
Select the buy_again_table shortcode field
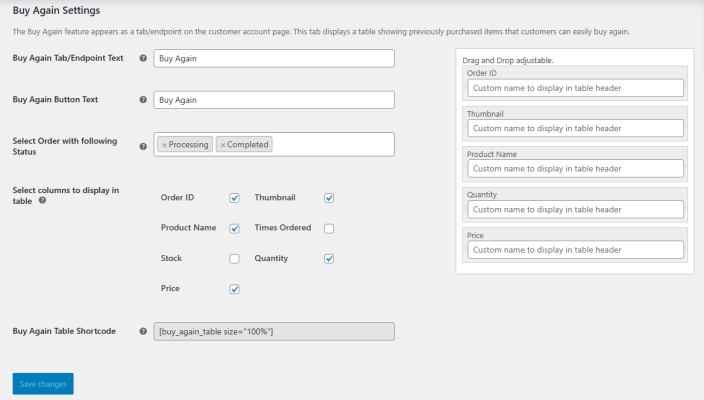pyautogui.click(x=274, y=331)
